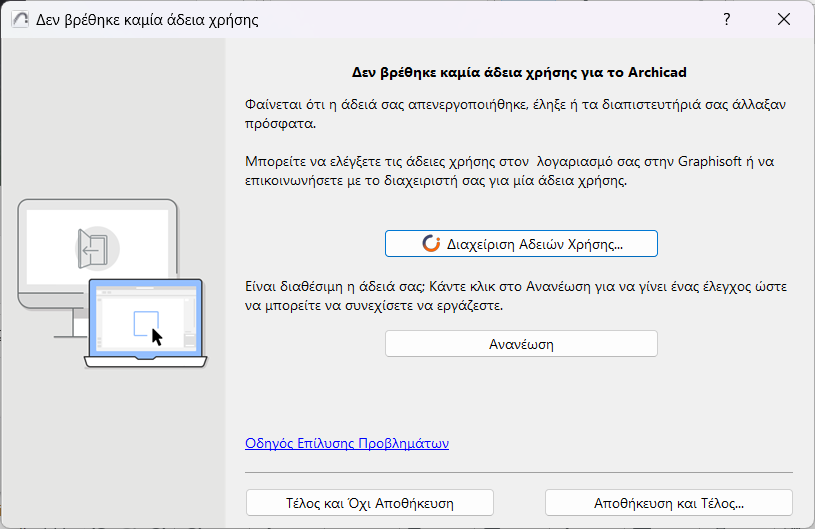This screenshot has height=529, width=815.
Task: Click the help question mark in title bar
Action: point(727,20)
